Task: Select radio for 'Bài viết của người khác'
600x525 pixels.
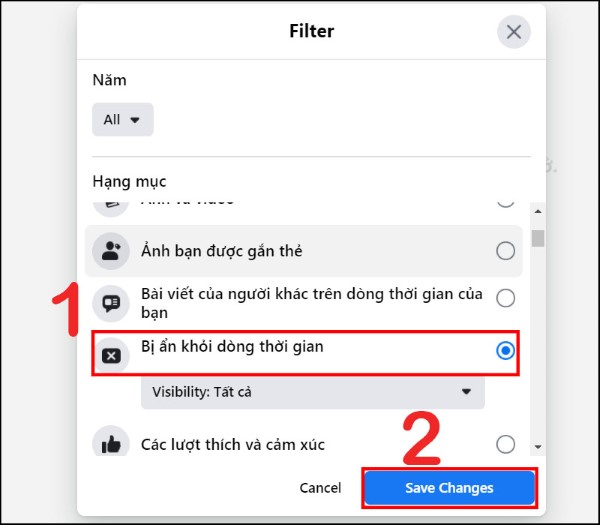Action: pos(505,298)
